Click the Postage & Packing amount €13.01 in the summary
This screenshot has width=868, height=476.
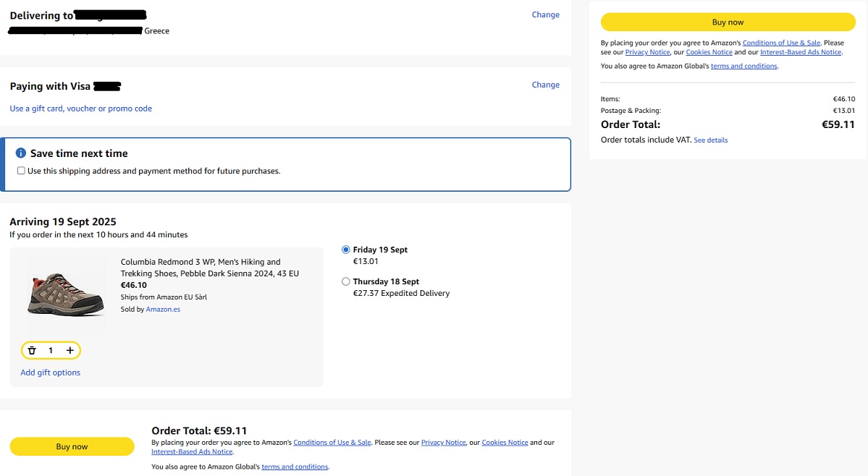843,111
